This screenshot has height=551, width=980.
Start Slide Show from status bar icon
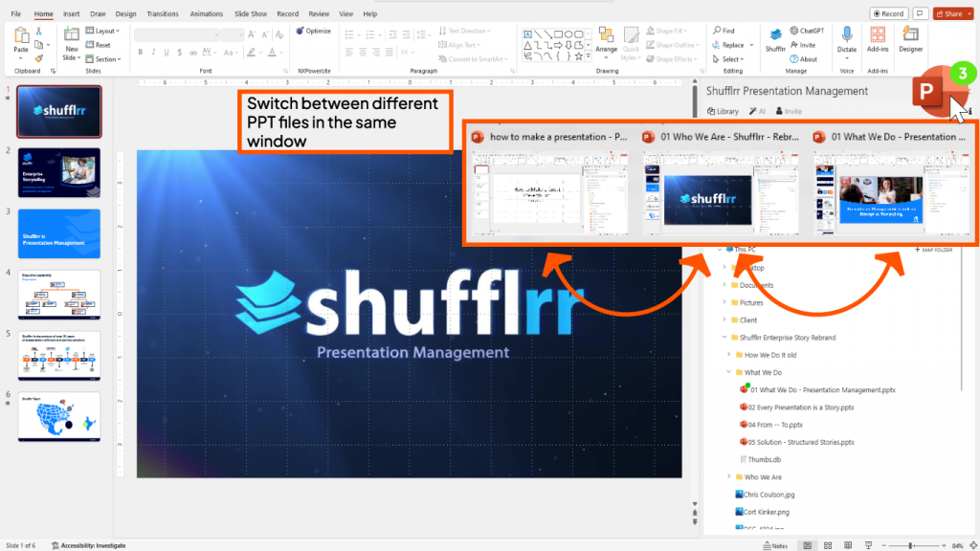(868, 545)
